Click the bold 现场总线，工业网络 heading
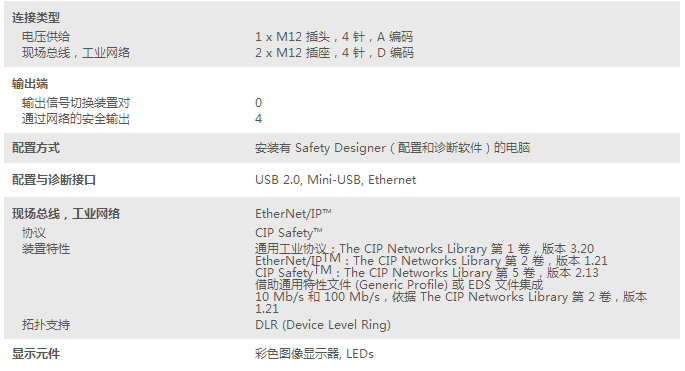685x371 pixels. [66, 214]
